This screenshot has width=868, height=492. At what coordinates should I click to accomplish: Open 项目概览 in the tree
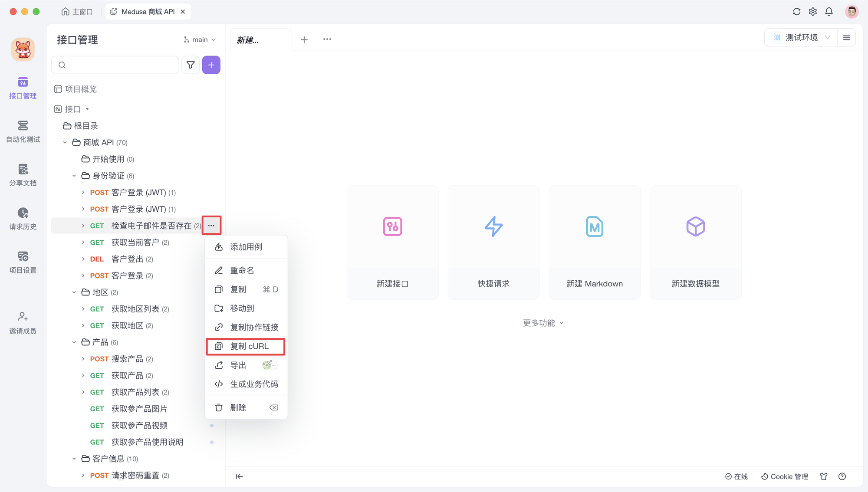pyautogui.click(x=76, y=89)
